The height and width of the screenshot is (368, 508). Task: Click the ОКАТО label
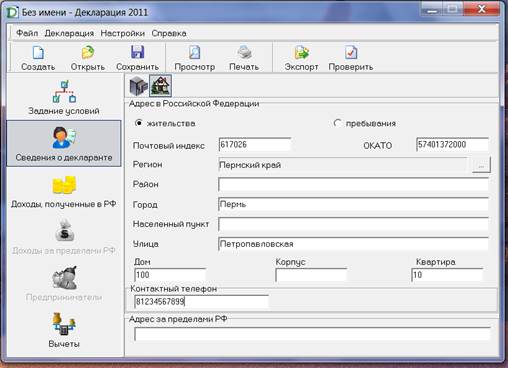tap(378, 146)
